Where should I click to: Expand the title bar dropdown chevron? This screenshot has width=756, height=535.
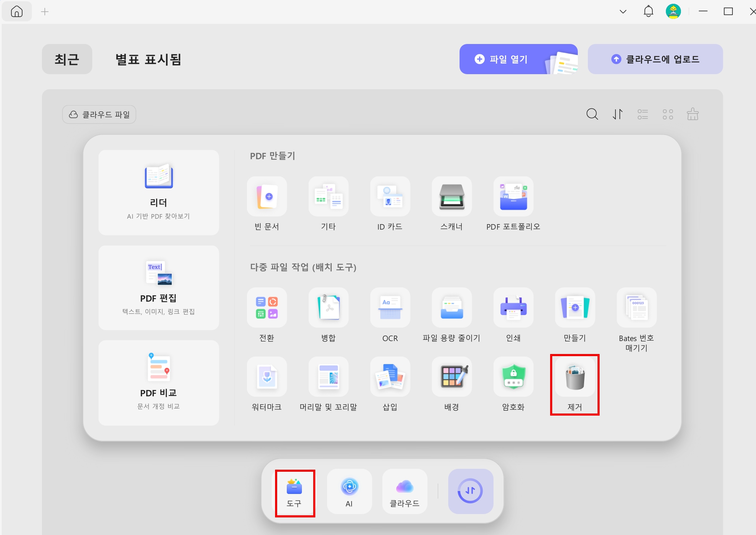623,12
